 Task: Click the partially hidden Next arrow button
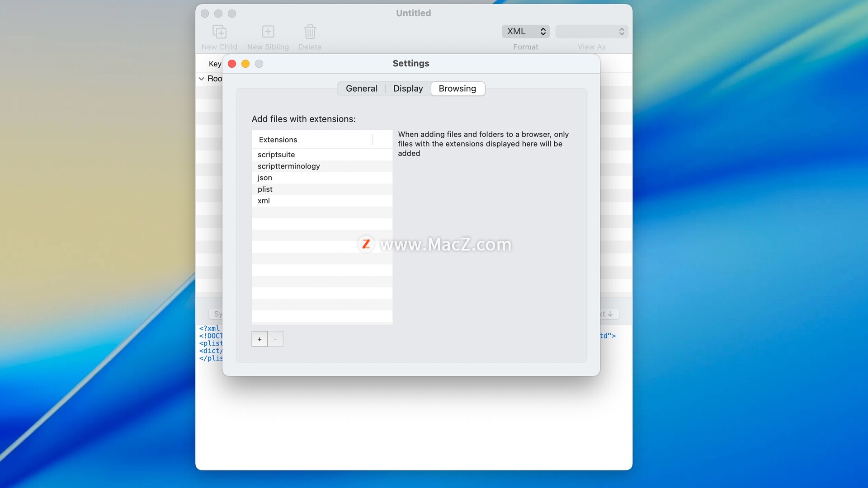coord(609,314)
